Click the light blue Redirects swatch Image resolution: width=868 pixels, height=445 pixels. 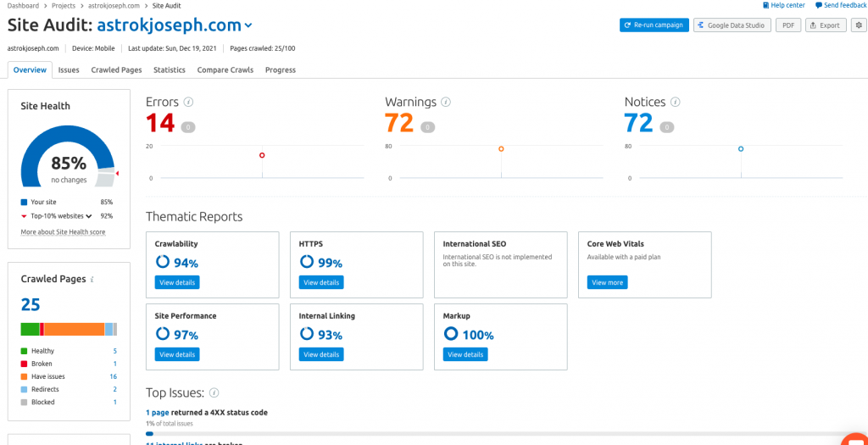(x=24, y=389)
